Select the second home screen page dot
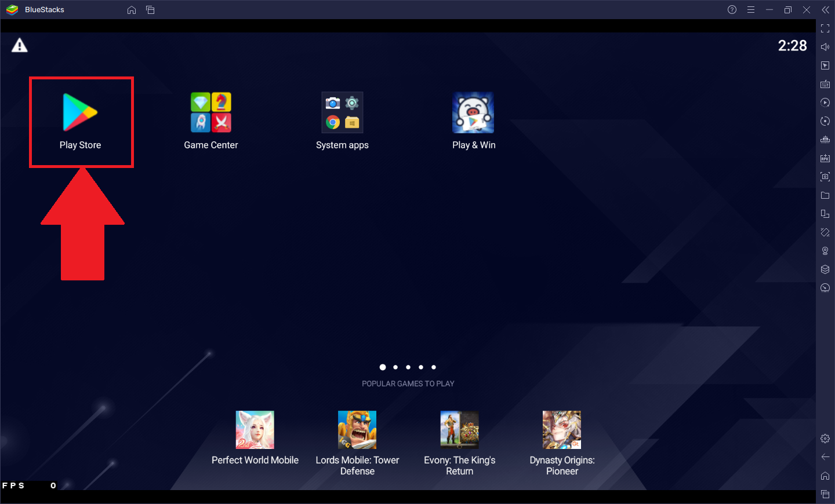This screenshot has height=504, width=835. pyautogui.click(x=395, y=367)
